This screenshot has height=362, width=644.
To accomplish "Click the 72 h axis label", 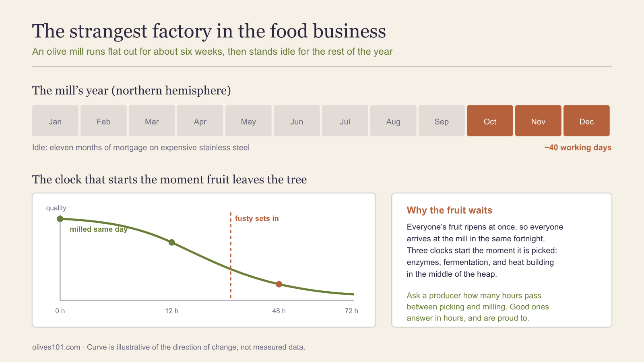I will pyautogui.click(x=351, y=311).
